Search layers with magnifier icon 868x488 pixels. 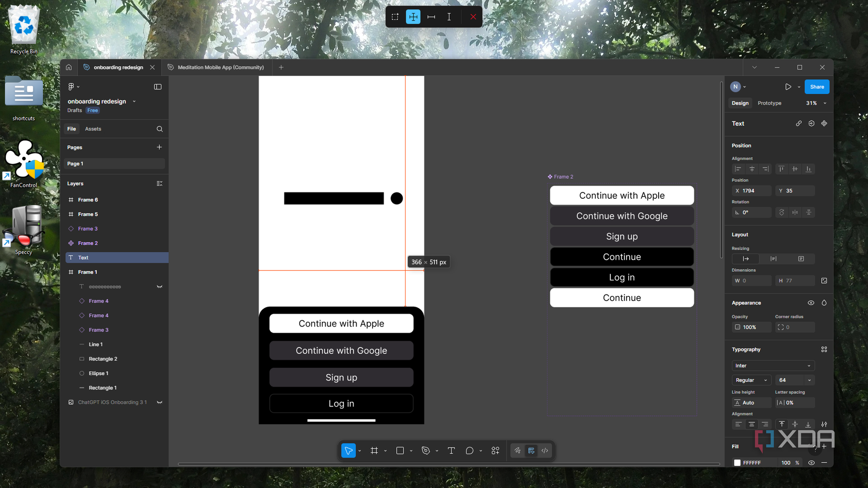[x=159, y=129]
